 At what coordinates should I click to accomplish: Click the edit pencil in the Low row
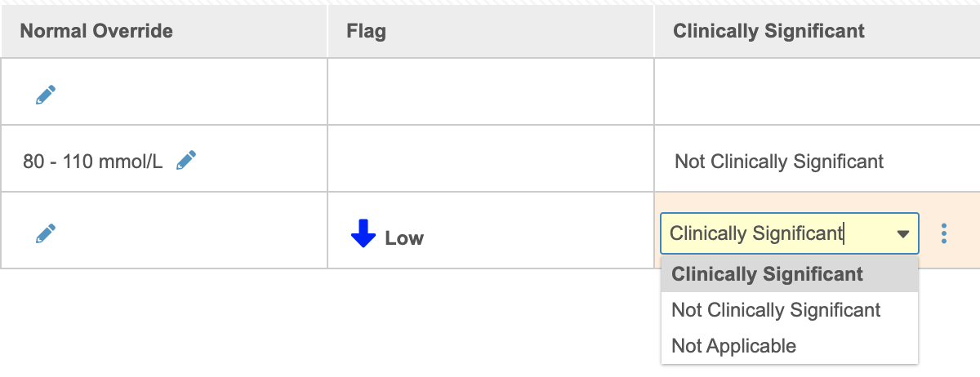tap(46, 234)
